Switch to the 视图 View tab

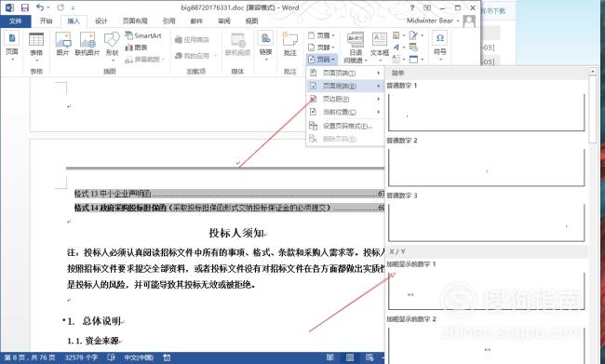coord(251,21)
